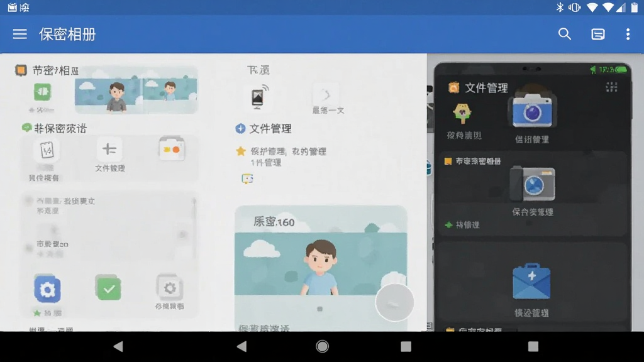Image resolution: width=644 pixels, height=362 pixels.
Task: Click the blue plus icon beside 文件管理
Action: (x=240, y=128)
